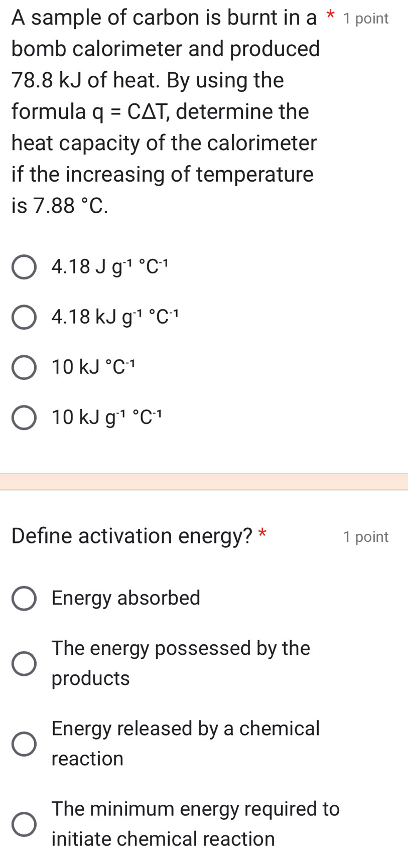Click the peach divider bar between questions

point(204,482)
